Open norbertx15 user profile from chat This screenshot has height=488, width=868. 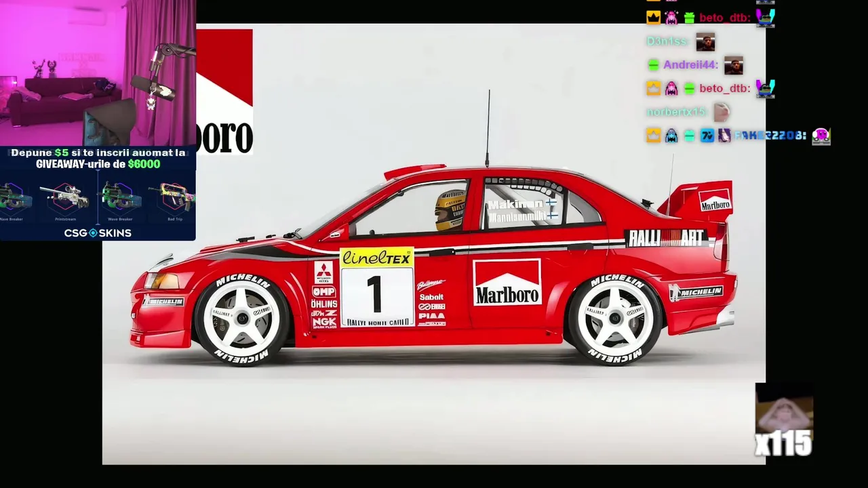click(x=676, y=112)
